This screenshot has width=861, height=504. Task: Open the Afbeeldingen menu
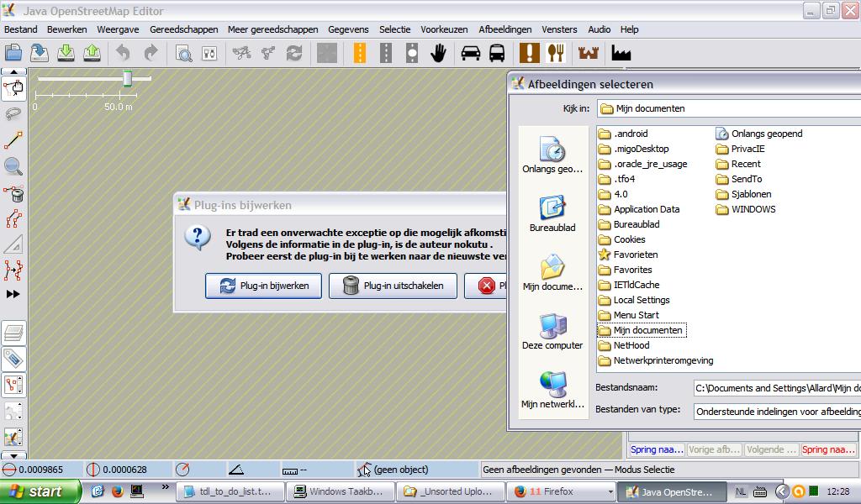(504, 29)
